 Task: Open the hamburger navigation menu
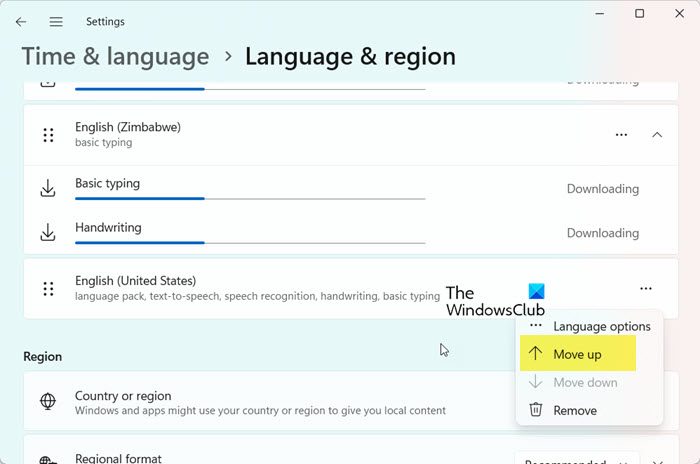pyautogui.click(x=56, y=21)
